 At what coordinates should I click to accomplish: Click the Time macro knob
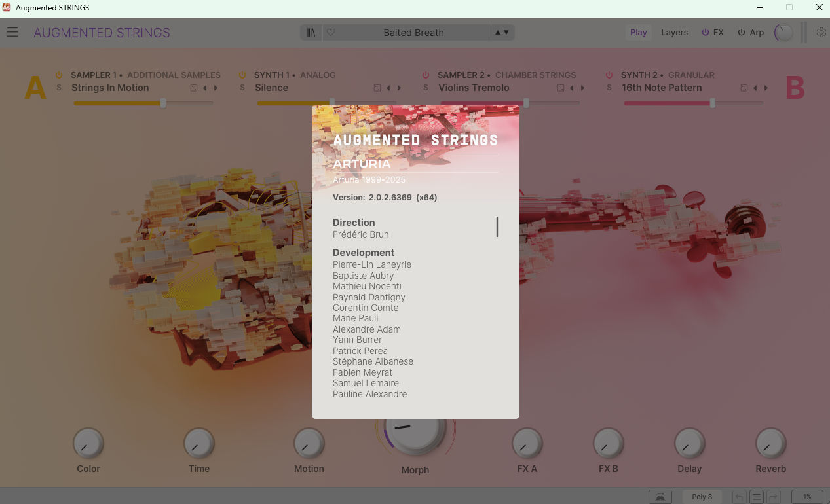[x=199, y=444]
